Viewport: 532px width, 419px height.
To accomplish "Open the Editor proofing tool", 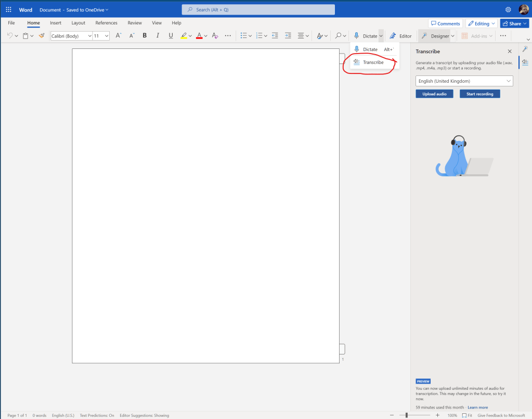I will point(401,36).
